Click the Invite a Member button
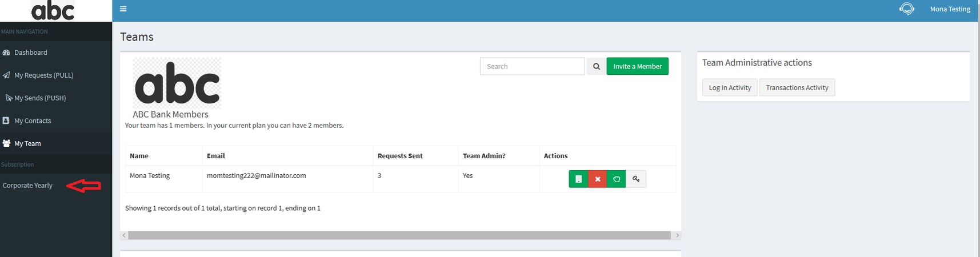Image resolution: width=980 pixels, height=257 pixels. 637,66
